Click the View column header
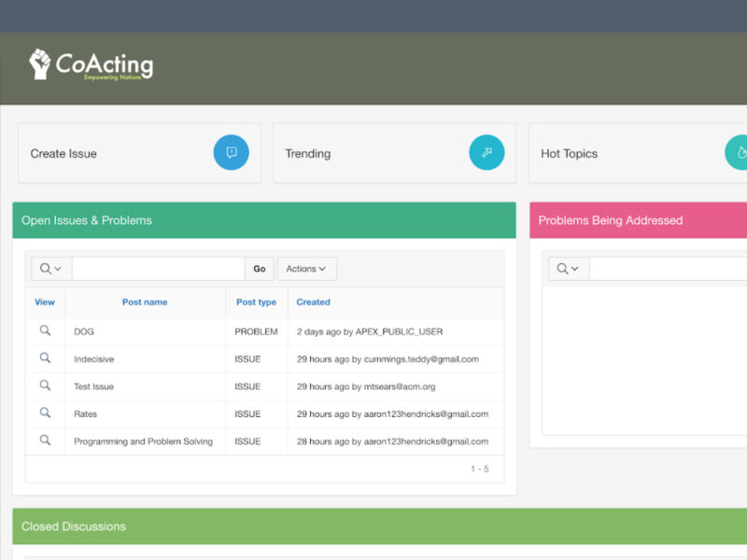 tap(45, 302)
